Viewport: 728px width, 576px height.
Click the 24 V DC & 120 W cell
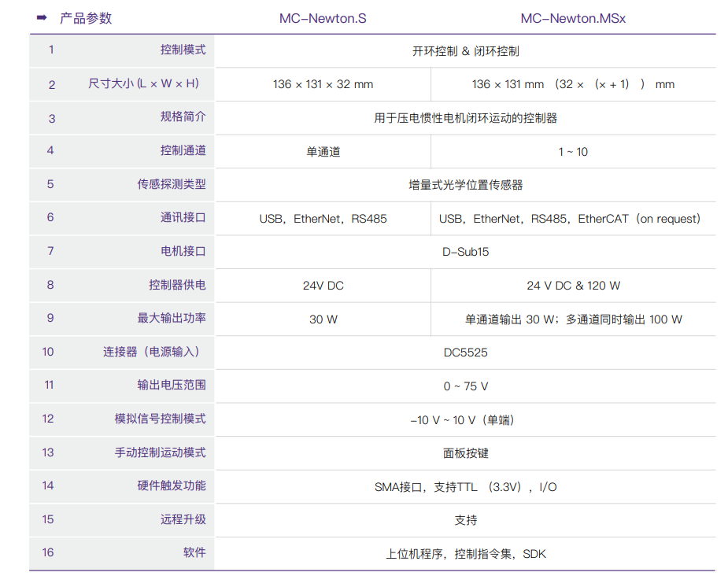[x=573, y=286]
